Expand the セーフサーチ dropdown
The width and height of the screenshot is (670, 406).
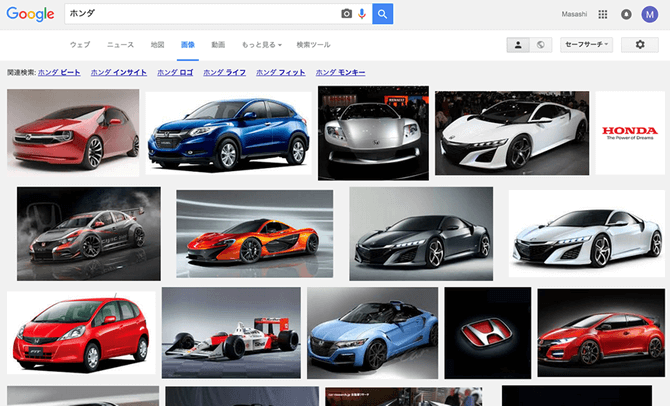pyautogui.click(x=587, y=45)
